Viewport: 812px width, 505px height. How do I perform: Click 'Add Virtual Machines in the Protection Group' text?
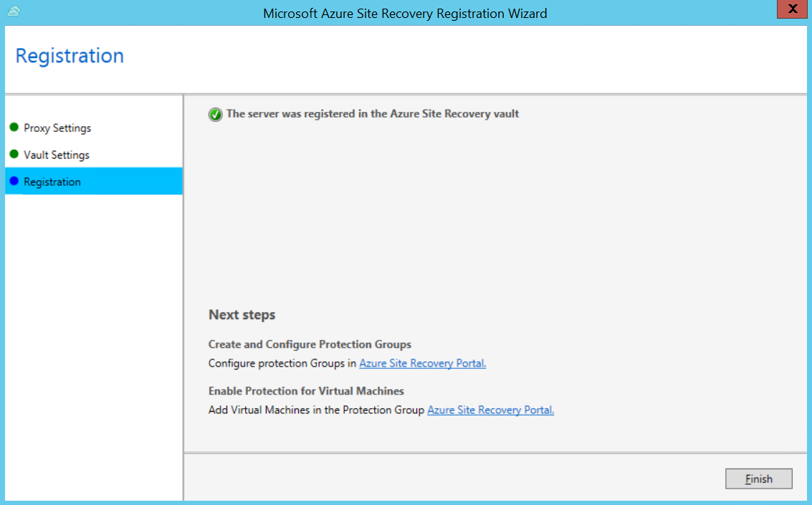point(317,410)
